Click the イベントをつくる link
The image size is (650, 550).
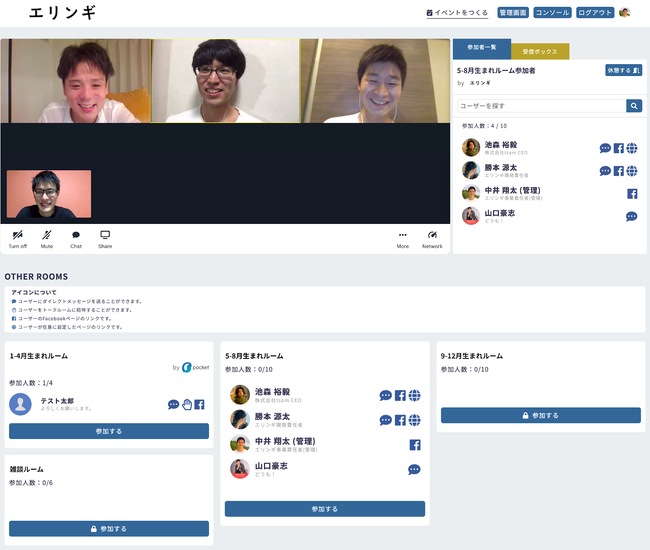457,13
